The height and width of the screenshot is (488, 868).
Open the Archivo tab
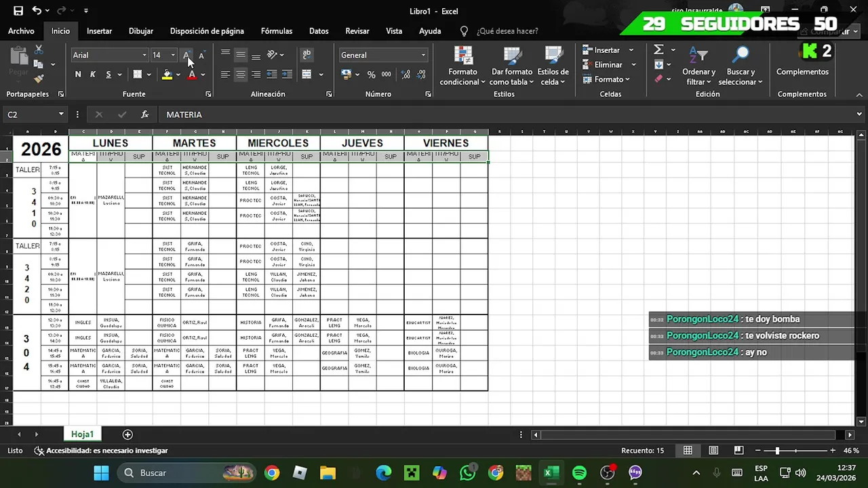(x=21, y=31)
